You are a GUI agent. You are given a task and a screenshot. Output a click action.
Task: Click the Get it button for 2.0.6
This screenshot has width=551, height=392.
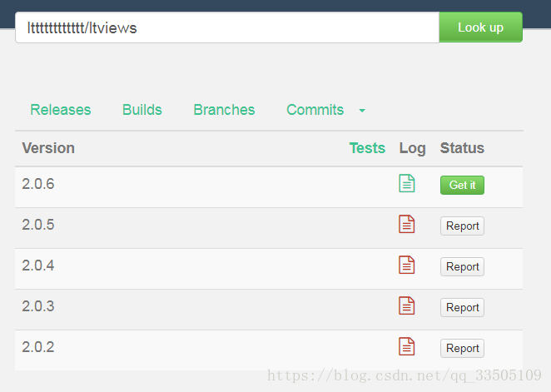pos(462,185)
